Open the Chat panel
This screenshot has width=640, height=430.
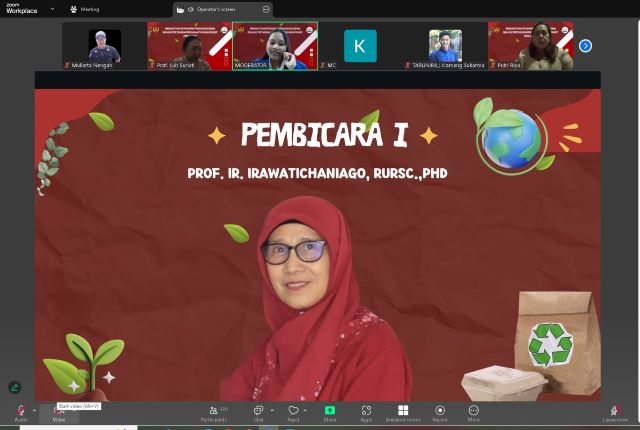(257, 412)
